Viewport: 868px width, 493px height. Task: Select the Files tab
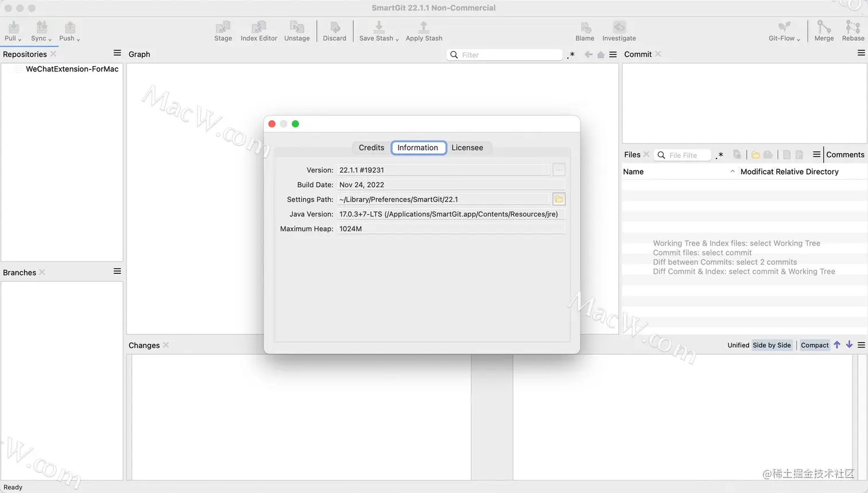click(x=632, y=154)
